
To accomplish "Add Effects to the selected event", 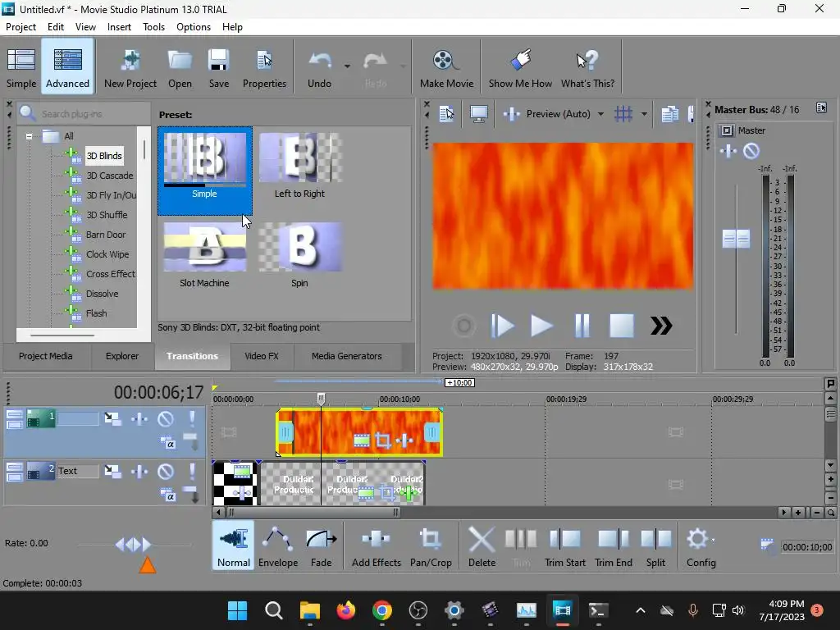I will click(x=376, y=546).
